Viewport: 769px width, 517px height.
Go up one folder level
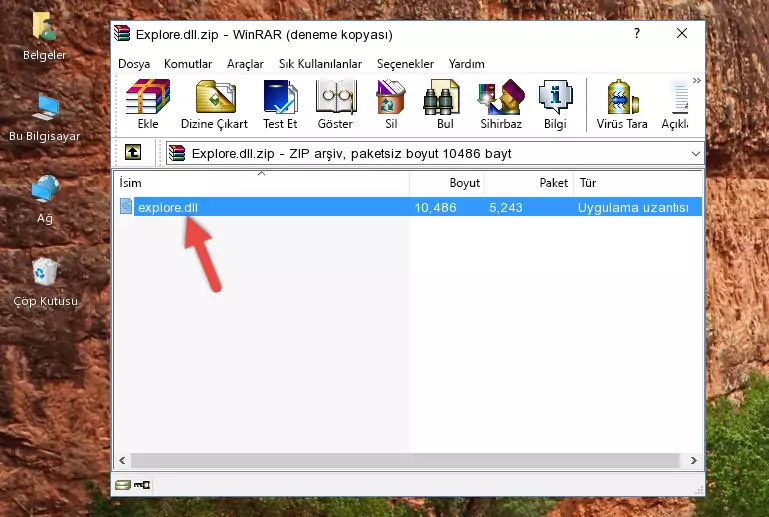(x=133, y=153)
